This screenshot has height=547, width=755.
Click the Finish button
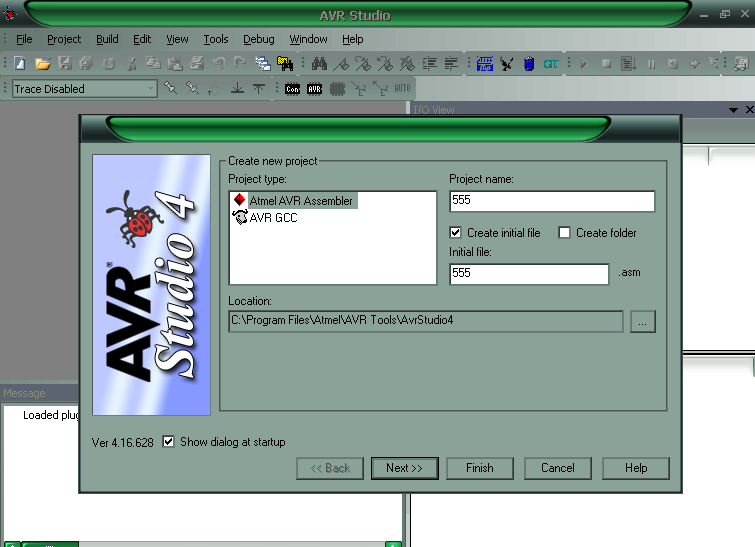(480, 468)
